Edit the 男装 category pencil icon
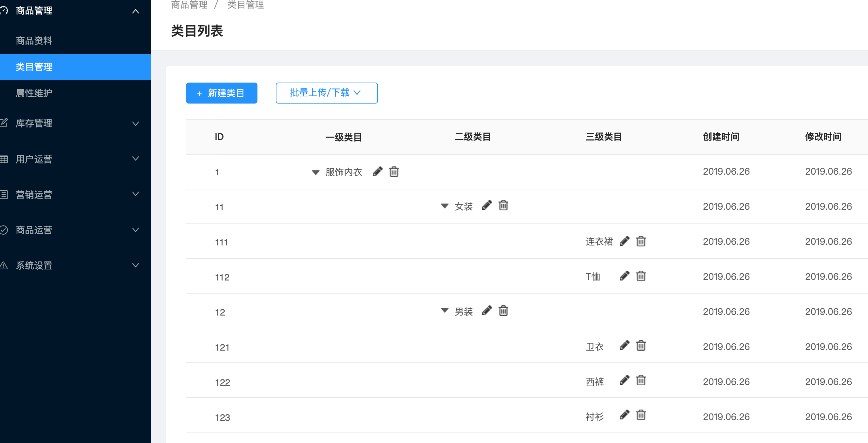This screenshot has width=868, height=443. pyautogui.click(x=486, y=311)
